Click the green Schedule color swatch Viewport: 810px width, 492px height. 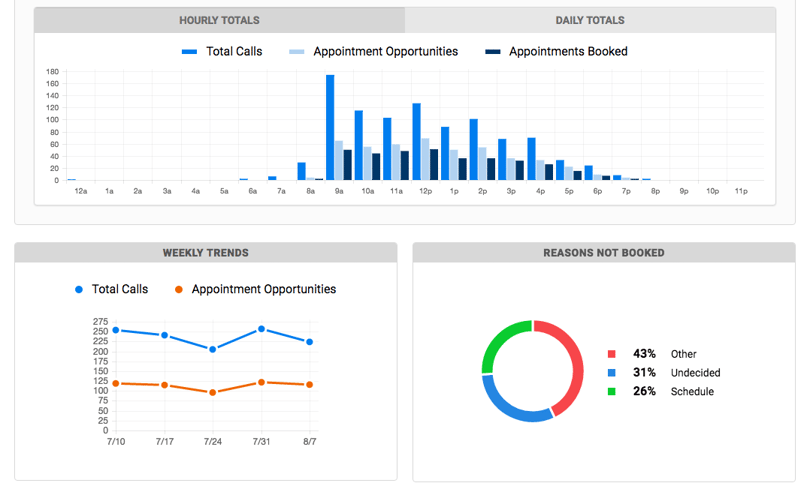click(612, 391)
